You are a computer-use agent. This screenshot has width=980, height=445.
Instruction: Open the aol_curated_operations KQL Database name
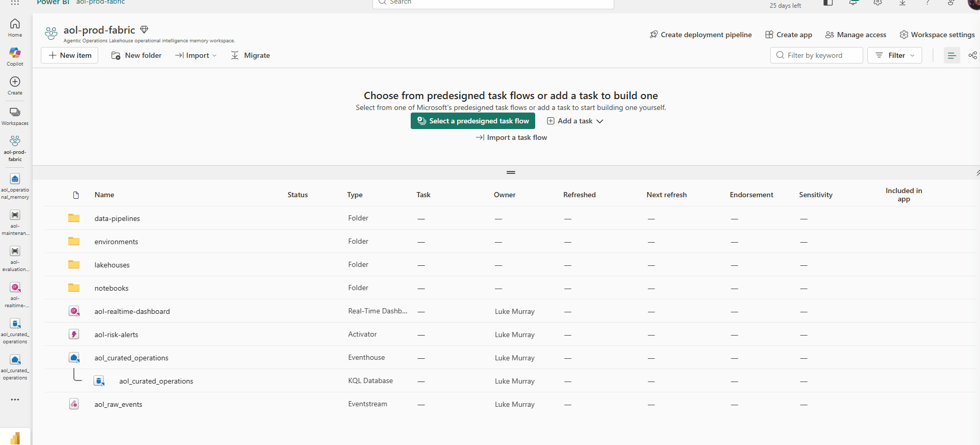coord(156,381)
